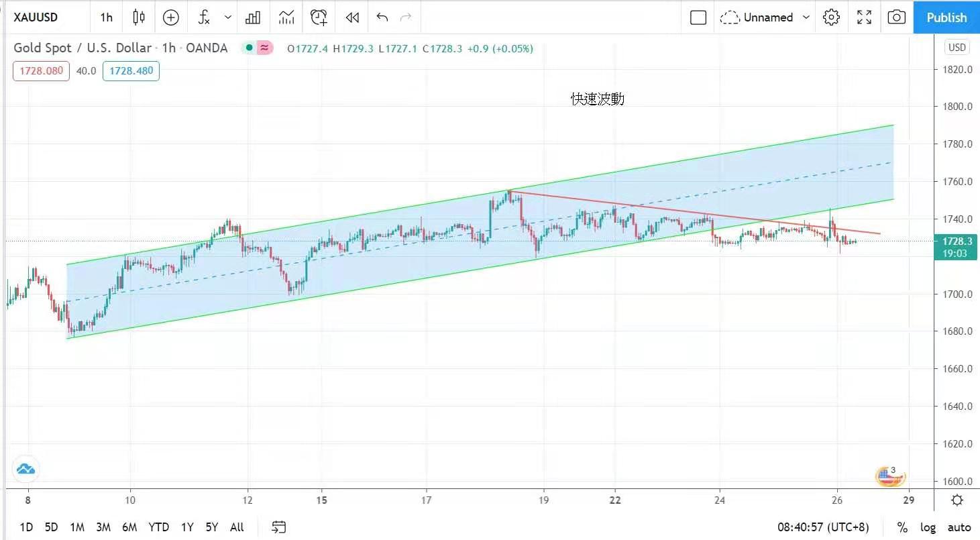This screenshot has height=540, width=980.
Task: Start bar replay with the rewind icon
Action: (352, 17)
